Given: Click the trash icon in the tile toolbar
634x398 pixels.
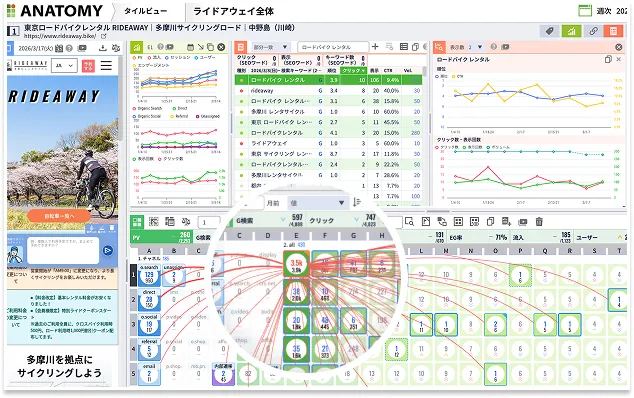Looking at the screenshot, I should click(x=539, y=222).
